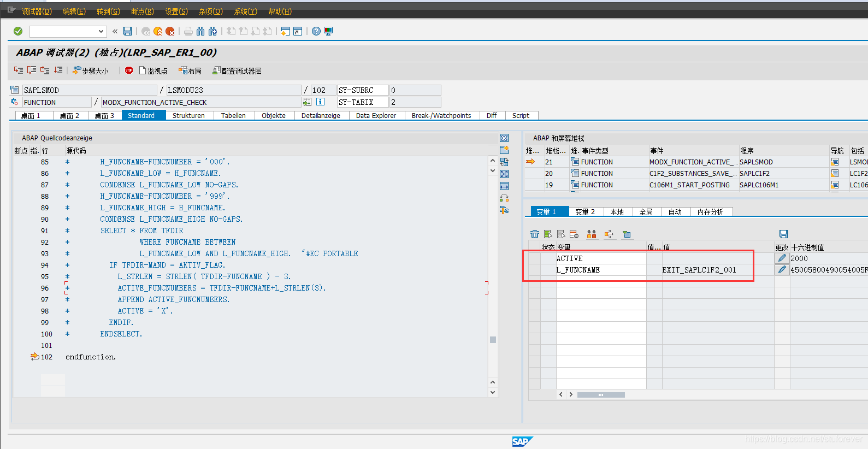Screen dimensions: 868x449
Task: Click breakpoint column at line 98
Action: (x=22, y=311)
